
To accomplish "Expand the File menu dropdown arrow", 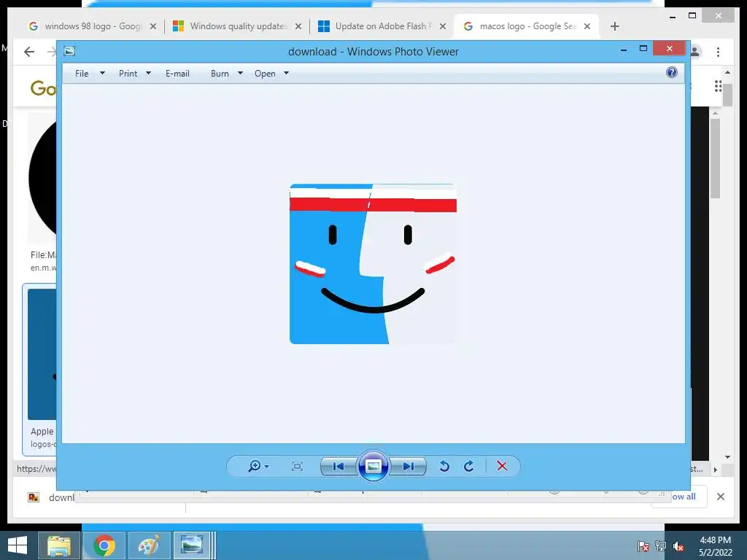I will coord(102,74).
